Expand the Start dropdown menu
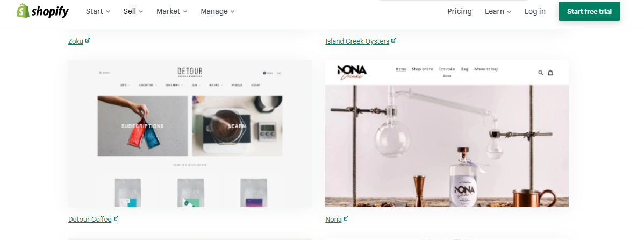Viewport: 644px width, 240px height. pos(98,11)
